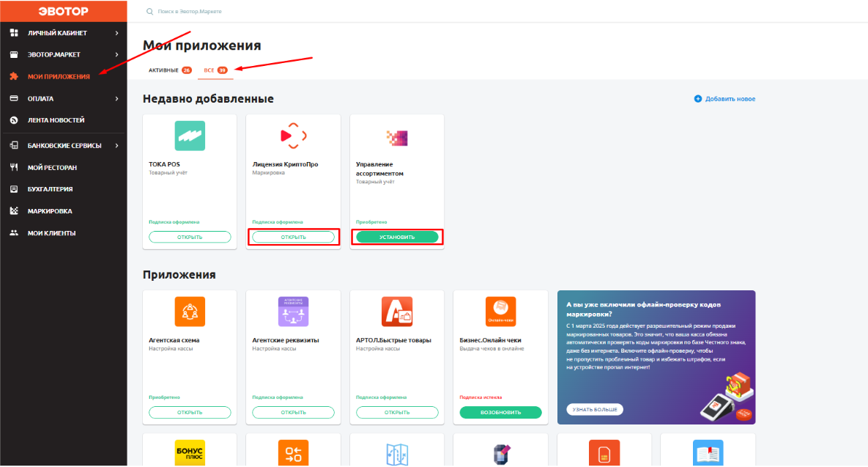Expand the Оплата submenu chevron

116,99
